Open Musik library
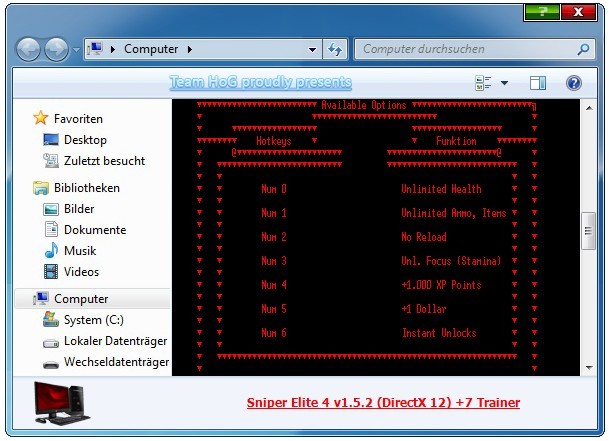 (x=80, y=251)
